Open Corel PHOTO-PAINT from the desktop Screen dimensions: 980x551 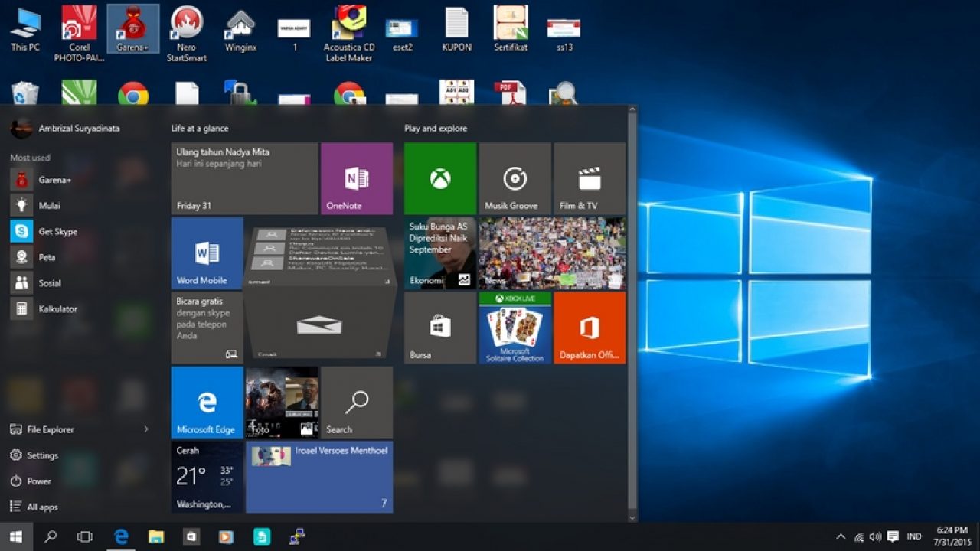coord(80,28)
